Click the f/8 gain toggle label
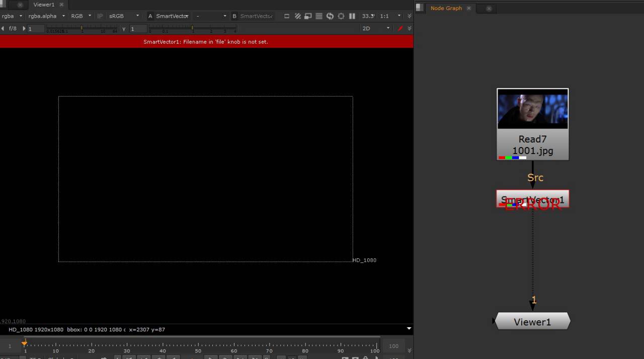 13,29
